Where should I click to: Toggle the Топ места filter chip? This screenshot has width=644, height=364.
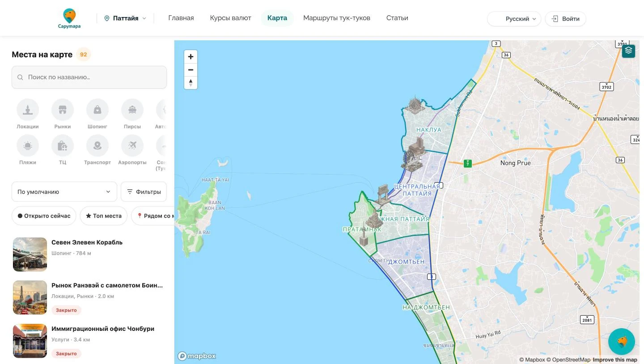click(104, 216)
